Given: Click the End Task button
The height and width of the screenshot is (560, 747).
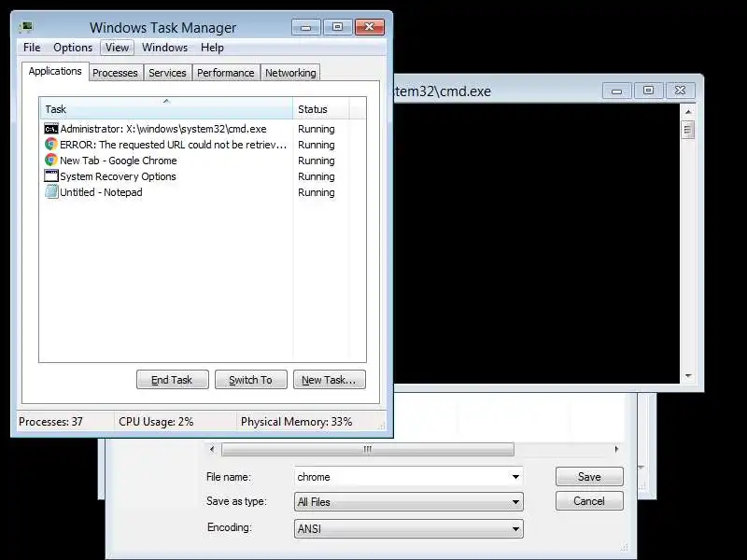Looking at the screenshot, I should coord(173,380).
